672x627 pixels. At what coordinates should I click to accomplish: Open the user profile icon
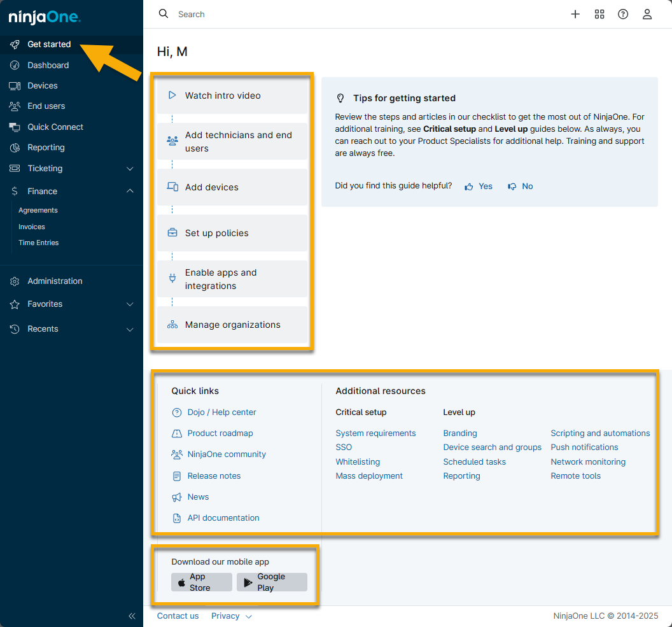pyautogui.click(x=647, y=14)
